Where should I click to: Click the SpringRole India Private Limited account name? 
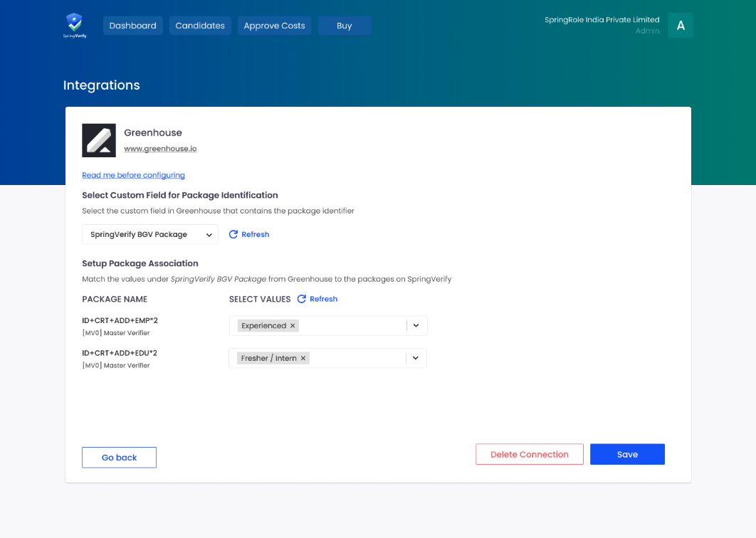coord(602,20)
